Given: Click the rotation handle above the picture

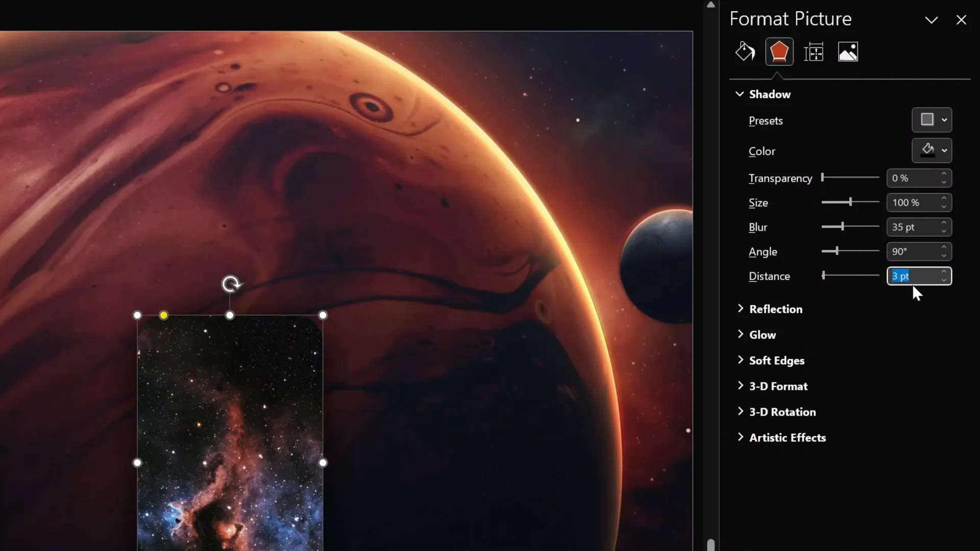Looking at the screenshot, I should click(x=231, y=284).
